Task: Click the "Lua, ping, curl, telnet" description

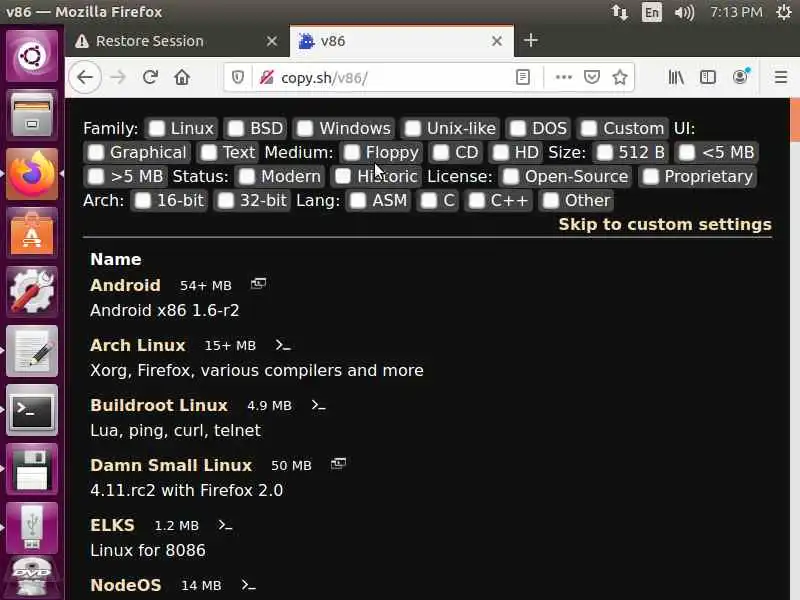Action: (176, 430)
